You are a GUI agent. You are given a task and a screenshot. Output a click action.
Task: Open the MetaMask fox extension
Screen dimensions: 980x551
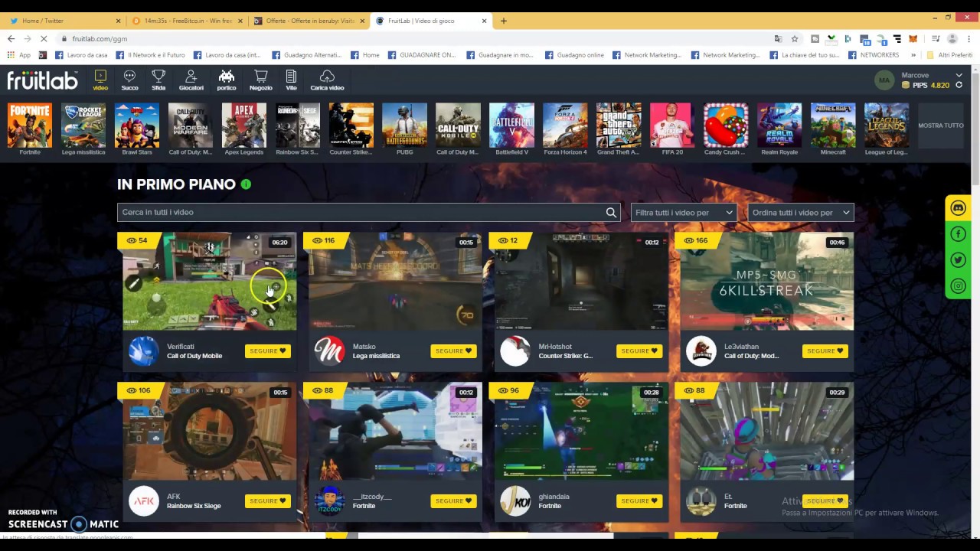[913, 39]
